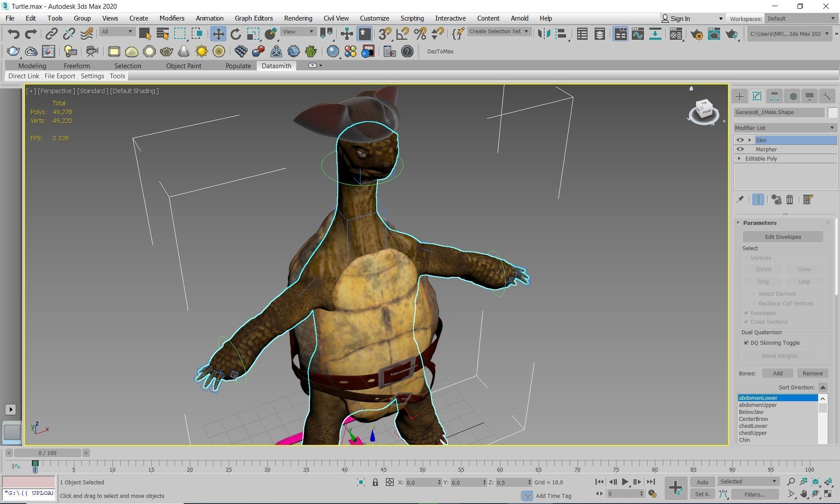The width and height of the screenshot is (840, 504).
Task: Open the Modifier List dropdown
Action: pos(785,128)
